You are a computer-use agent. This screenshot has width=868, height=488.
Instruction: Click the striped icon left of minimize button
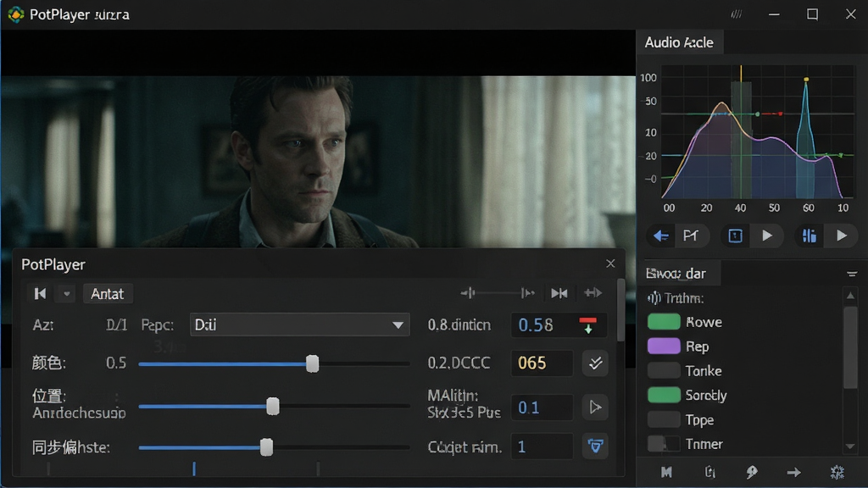tap(736, 14)
